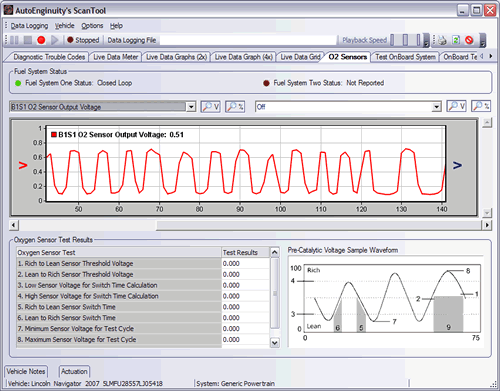Click the second sensor's zoom percent (%) button
Viewport: 500px width, 391px height.
(x=481, y=106)
